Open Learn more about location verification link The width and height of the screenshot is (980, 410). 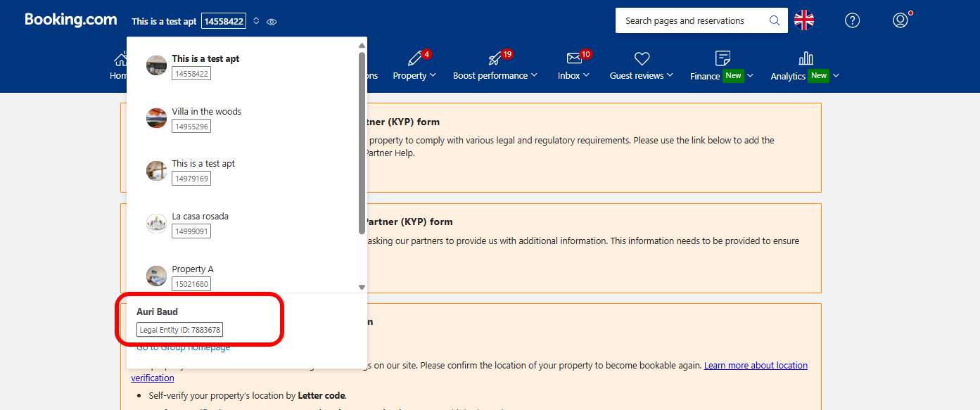[756, 366]
